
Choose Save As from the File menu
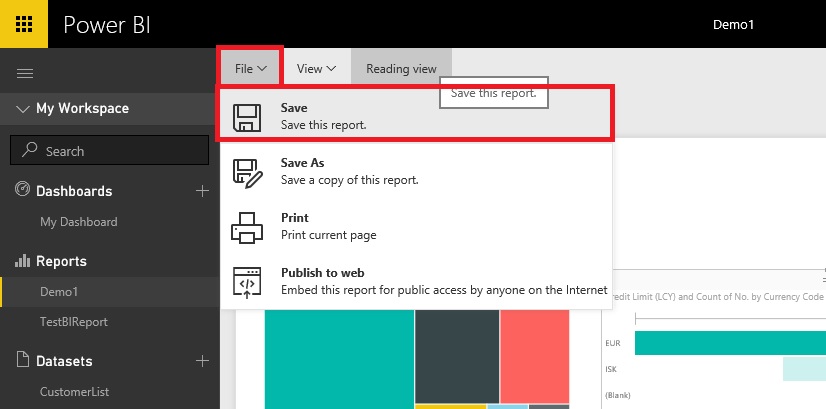[415, 171]
